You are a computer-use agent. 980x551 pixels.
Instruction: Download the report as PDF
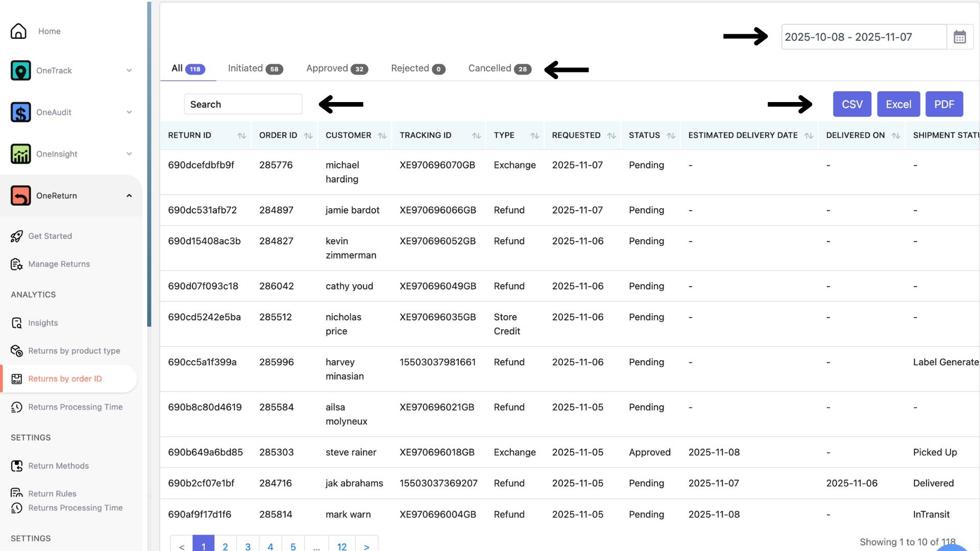944,105
